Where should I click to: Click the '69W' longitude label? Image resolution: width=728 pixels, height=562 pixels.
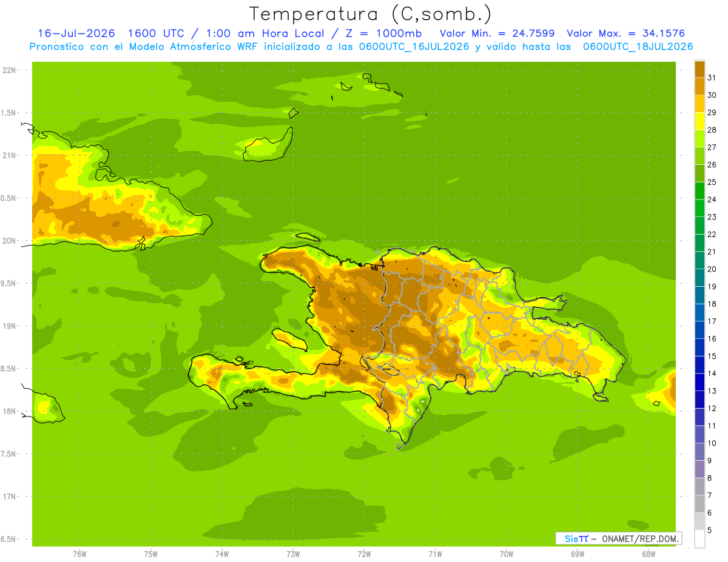pyautogui.click(x=578, y=554)
